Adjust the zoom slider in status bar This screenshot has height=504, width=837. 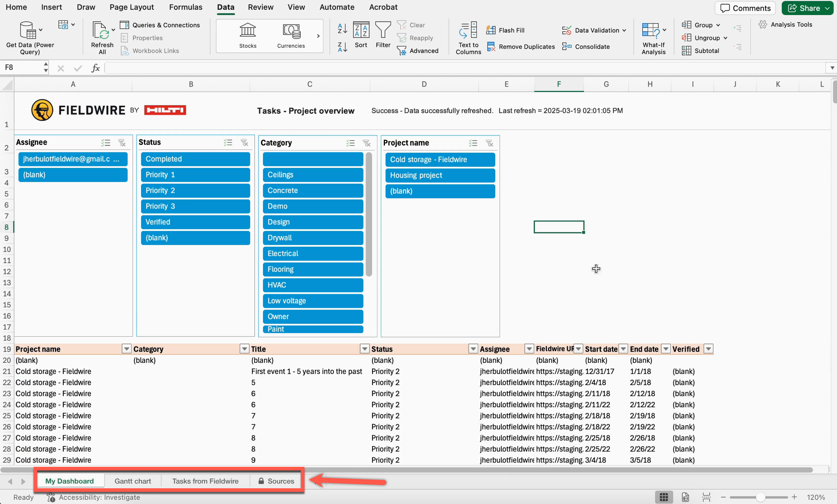(760, 497)
